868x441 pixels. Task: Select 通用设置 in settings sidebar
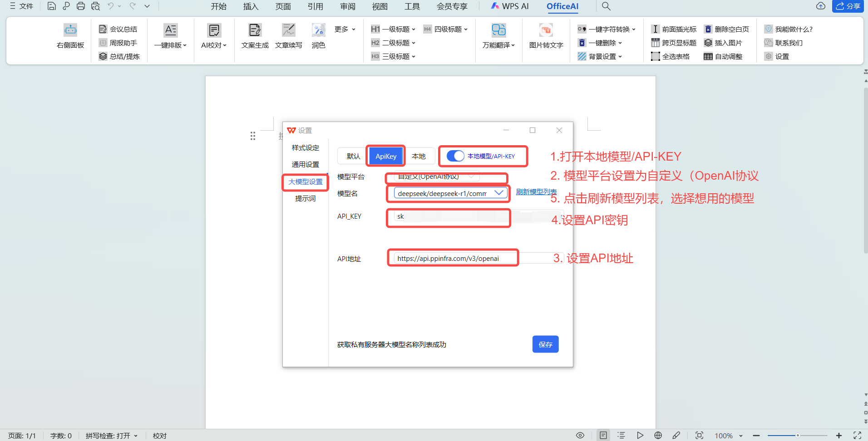click(x=305, y=165)
